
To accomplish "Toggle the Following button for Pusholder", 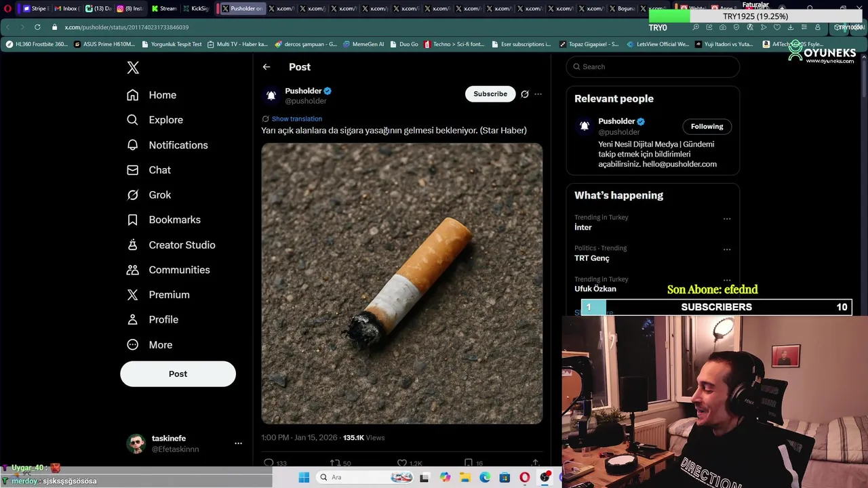I will [707, 127].
